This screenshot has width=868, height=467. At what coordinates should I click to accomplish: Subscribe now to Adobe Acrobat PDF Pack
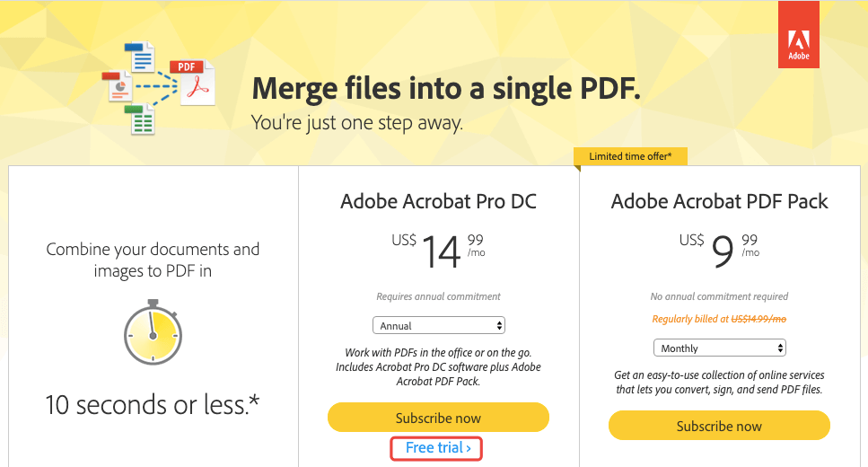[719, 426]
